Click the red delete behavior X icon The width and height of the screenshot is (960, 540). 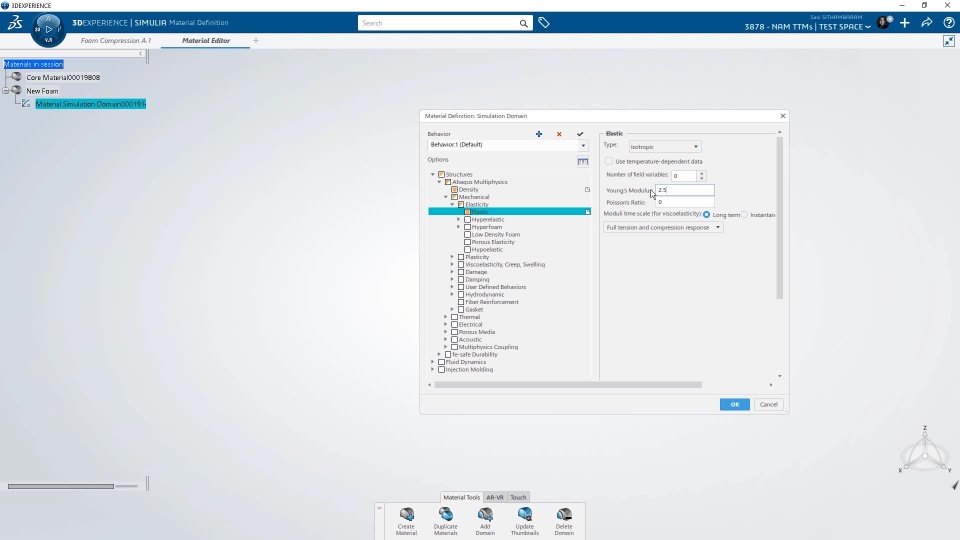pos(559,134)
